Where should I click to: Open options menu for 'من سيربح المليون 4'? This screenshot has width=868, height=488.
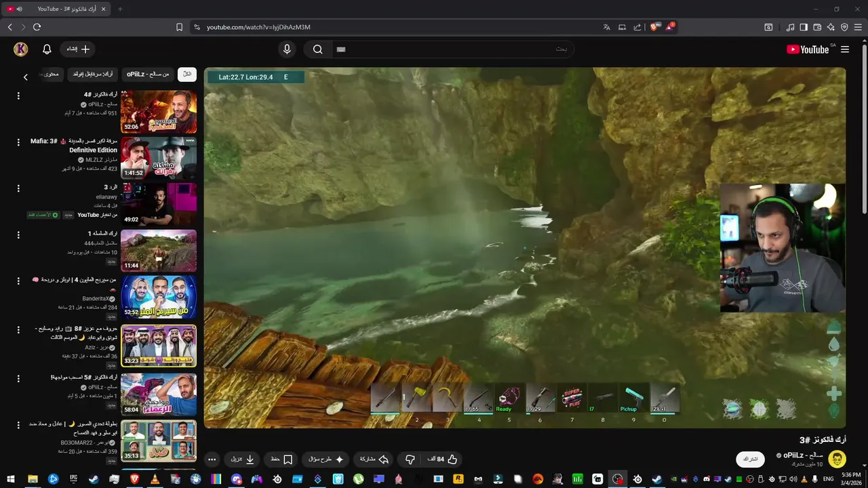pyautogui.click(x=18, y=281)
